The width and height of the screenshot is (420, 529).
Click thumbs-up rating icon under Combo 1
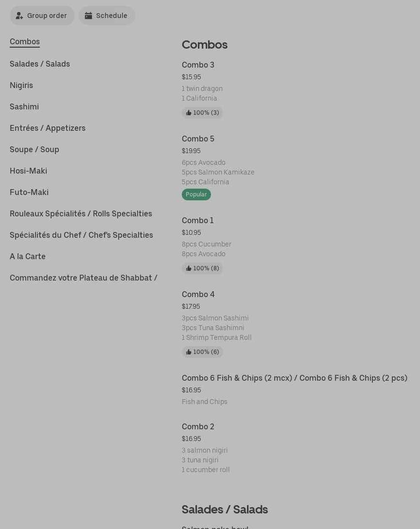coord(189,268)
